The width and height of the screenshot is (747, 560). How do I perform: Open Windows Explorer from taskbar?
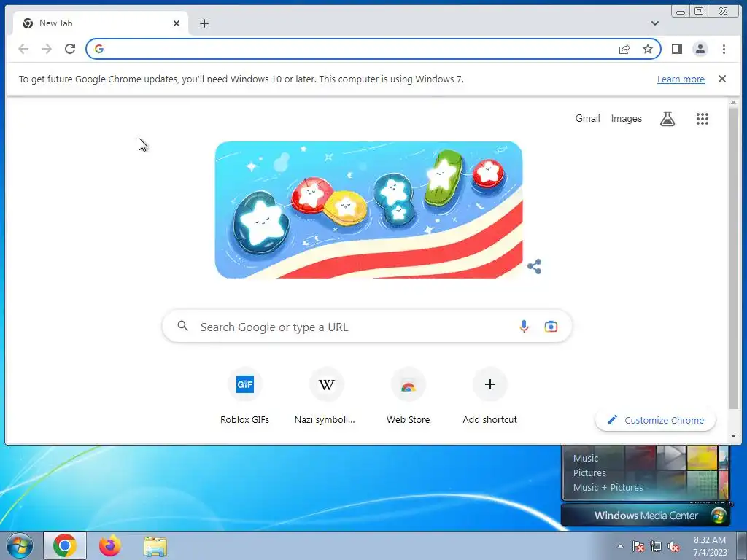(x=155, y=547)
